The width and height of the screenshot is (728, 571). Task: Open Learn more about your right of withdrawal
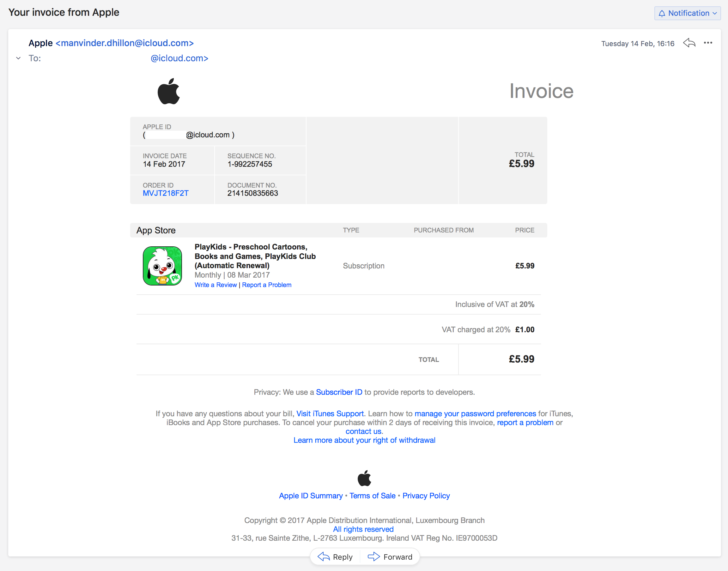365,440
